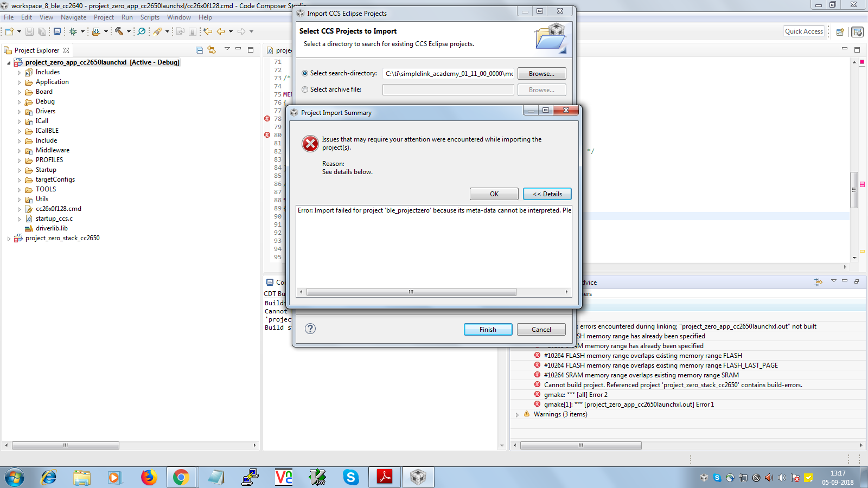This screenshot has width=868, height=488.
Task: Close the Project Explorer tab
Action: coord(66,50)
